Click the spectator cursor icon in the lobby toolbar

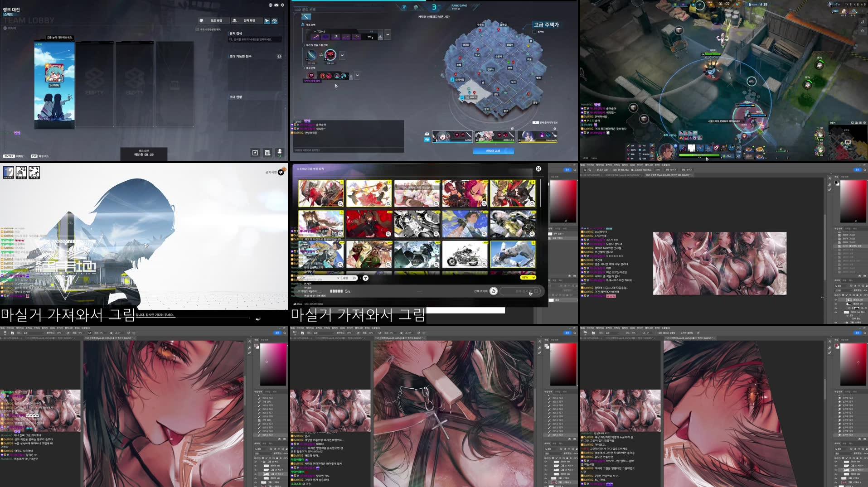point(267,21)
